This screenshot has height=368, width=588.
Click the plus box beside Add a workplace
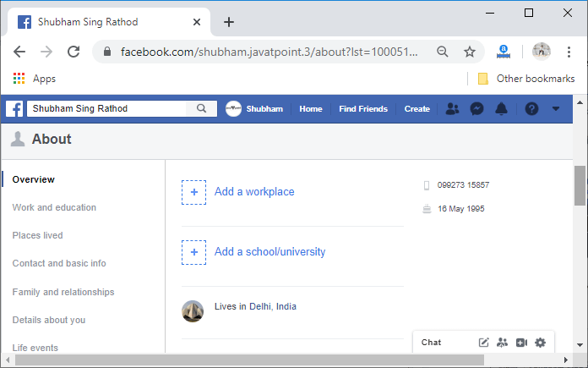tap(193, 192)
